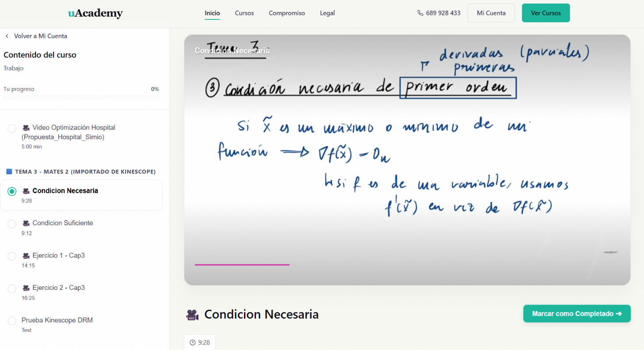Click the 14:15 duration under Ejercicio 1

tap(28, 266)
